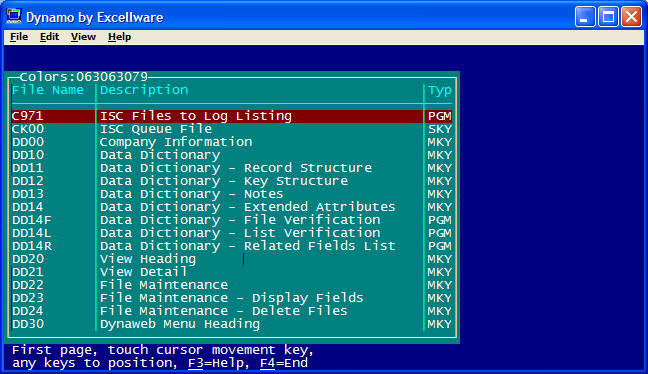Image resolution: width=648 pixels, height=374 pixels.
Task: Click the plain 'File Maintenance' description
Action: point(164,285)
